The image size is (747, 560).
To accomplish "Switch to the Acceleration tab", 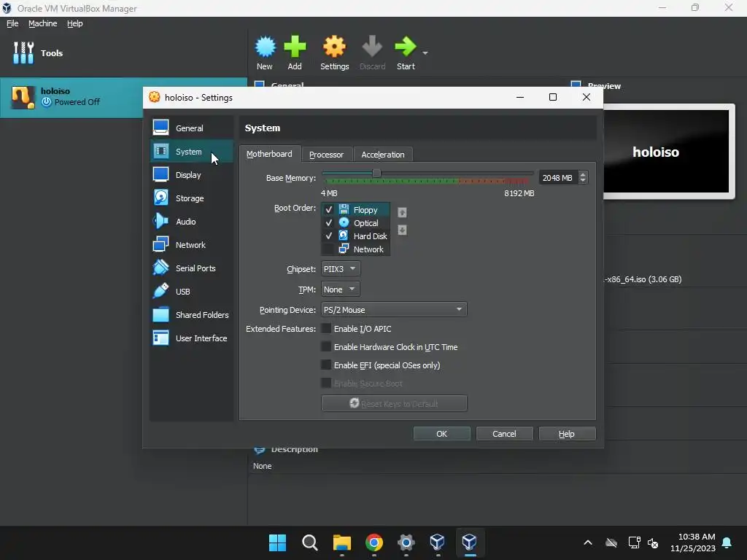I will tap(383, 155).
